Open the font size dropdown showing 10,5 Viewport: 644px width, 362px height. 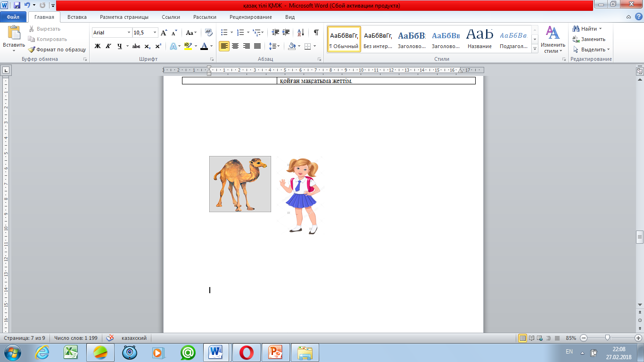pyautogui.click(x=155, y=33)
